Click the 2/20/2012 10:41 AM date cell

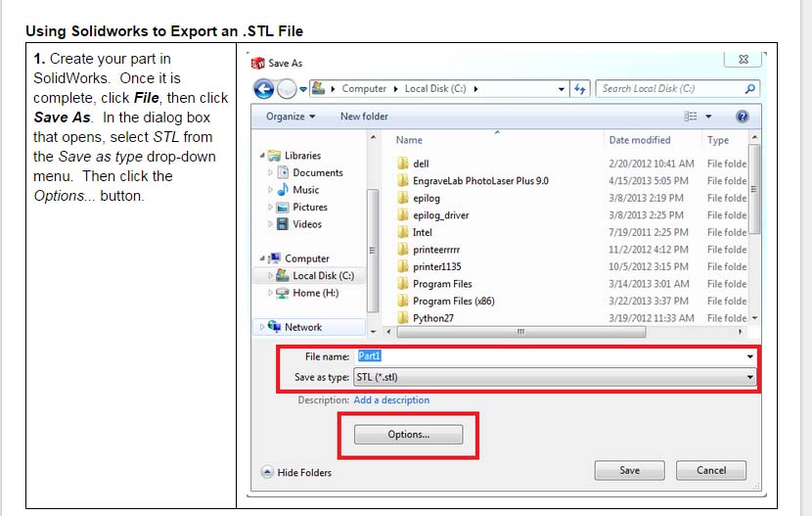[651, 164]
